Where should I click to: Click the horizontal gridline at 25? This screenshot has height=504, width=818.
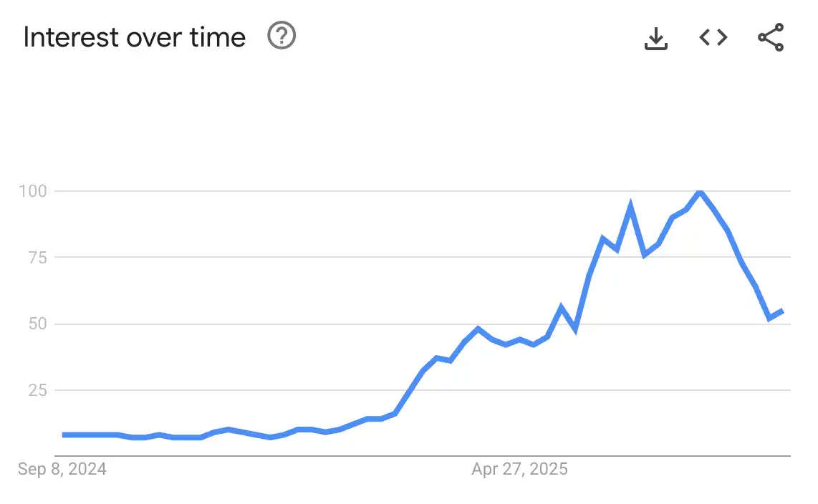point(215,390)
